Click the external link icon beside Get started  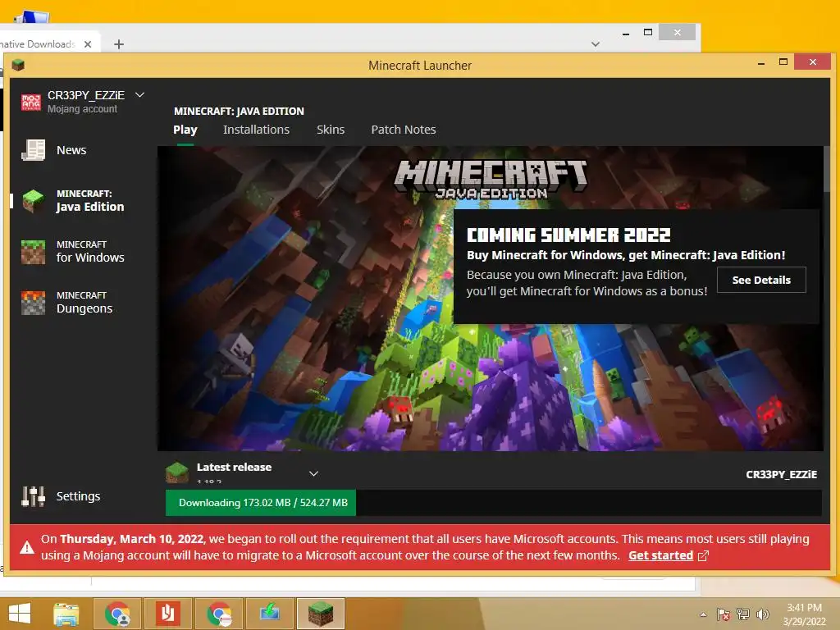tap(703, 556)
